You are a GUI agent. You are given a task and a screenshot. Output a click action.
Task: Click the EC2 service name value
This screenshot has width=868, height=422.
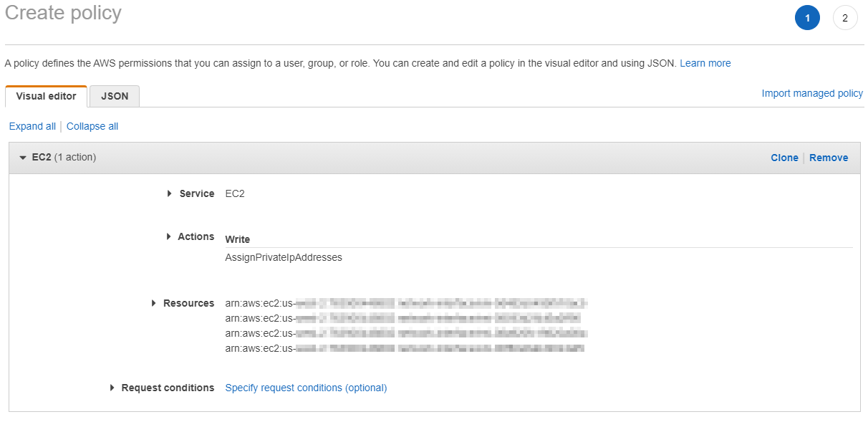click(x=235, y=193)
